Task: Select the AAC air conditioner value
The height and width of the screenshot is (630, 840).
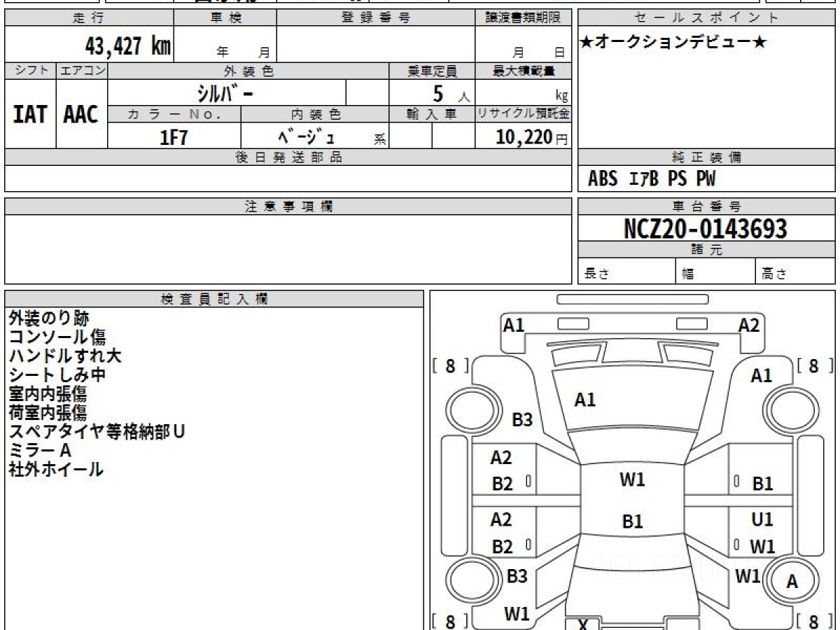Action: coord(81,114)
